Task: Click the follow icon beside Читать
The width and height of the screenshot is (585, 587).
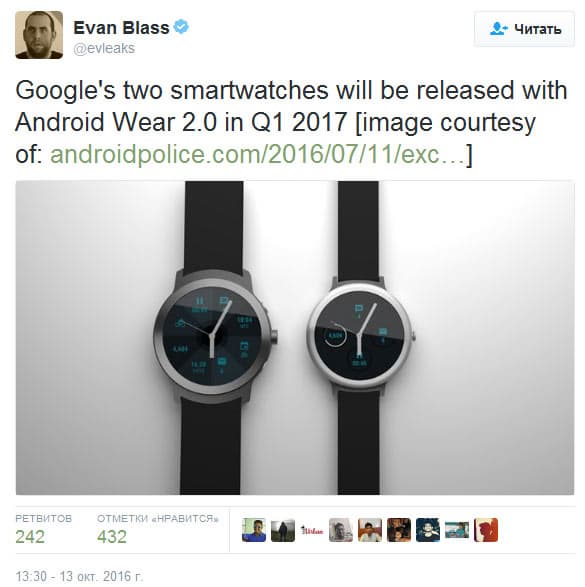Action: [498, 29]
